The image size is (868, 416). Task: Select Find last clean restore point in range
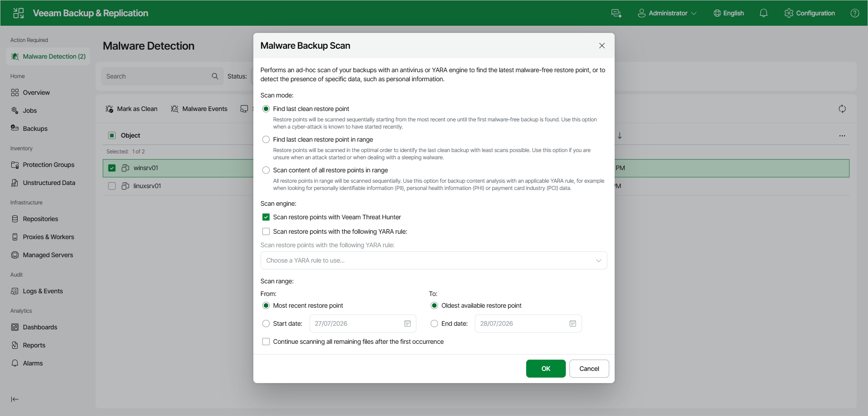click(x=266, y=139)
